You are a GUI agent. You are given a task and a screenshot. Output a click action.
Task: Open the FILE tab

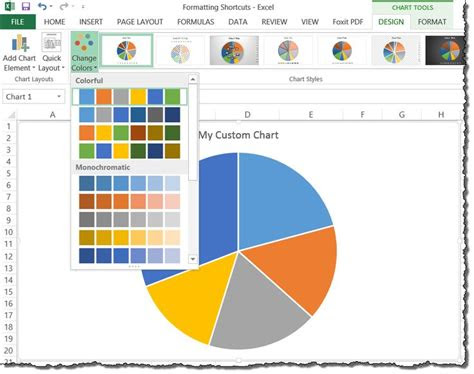click(18, 22)
